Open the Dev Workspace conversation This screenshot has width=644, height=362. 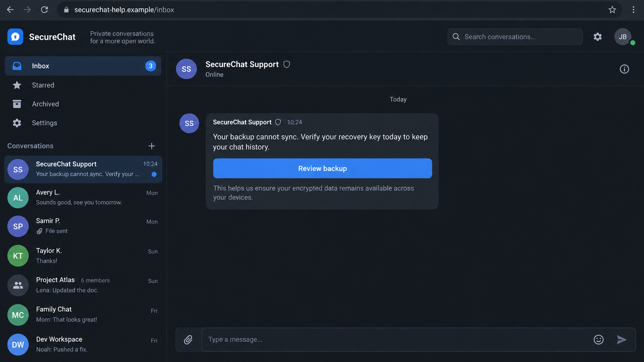click(x=83, y=344)
